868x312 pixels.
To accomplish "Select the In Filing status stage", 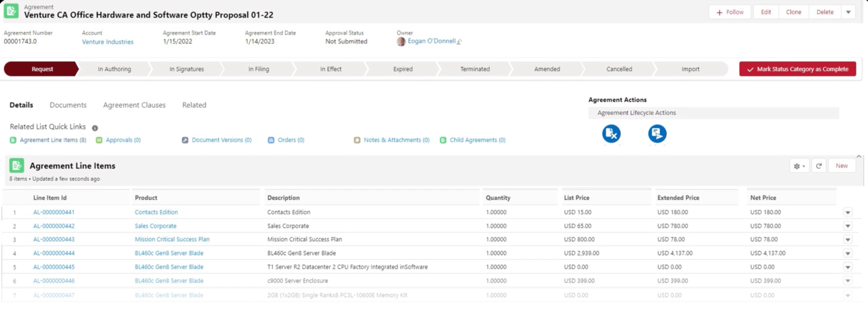I will click(259, 69).
